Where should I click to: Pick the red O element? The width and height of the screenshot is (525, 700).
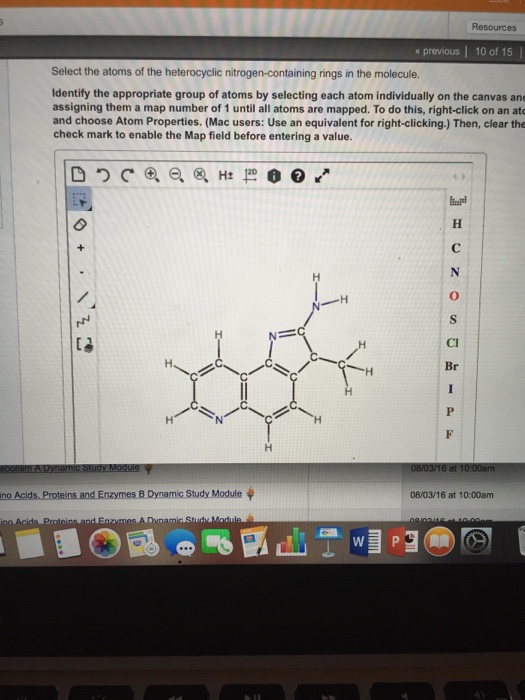click(454, 296)
